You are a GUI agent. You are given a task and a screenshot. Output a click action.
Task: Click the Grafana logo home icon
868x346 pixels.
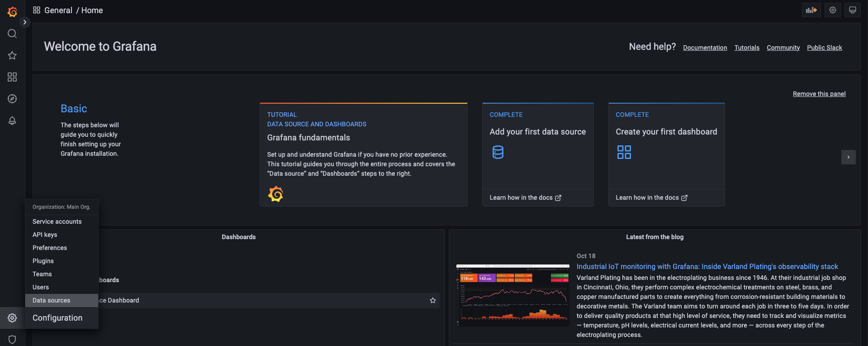pos(12,12)
